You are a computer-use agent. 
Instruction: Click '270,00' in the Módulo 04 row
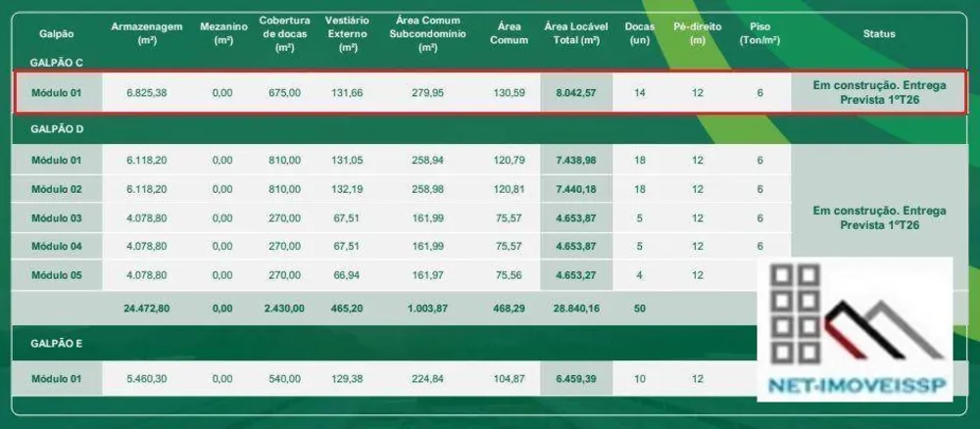pos(284,247)
